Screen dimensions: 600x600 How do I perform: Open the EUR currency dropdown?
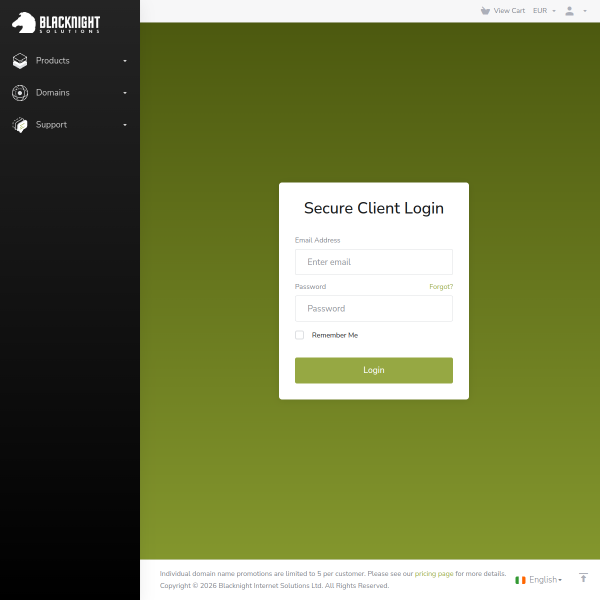(544, 11)
